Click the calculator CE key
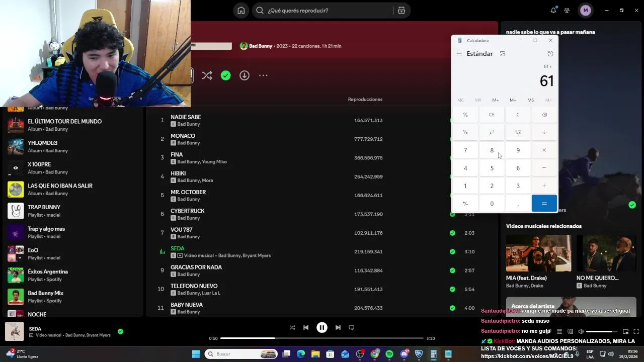 click(492, 115)
